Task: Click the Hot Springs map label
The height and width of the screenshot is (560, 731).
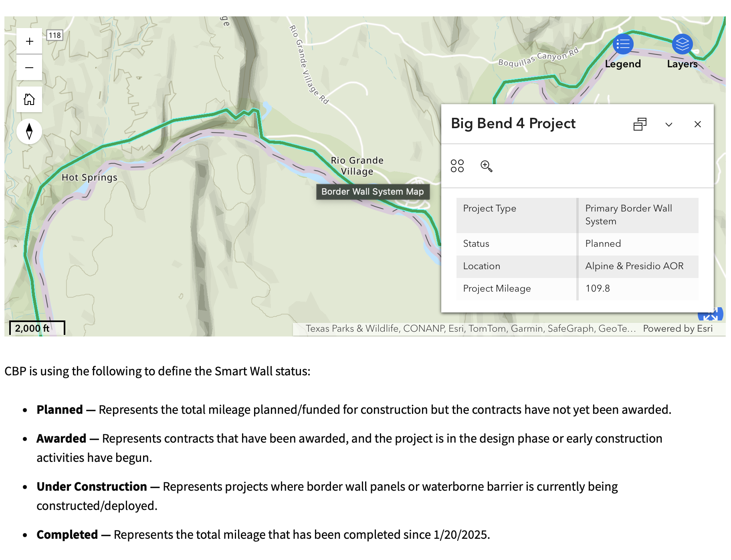Action: (x=89, y=177)
